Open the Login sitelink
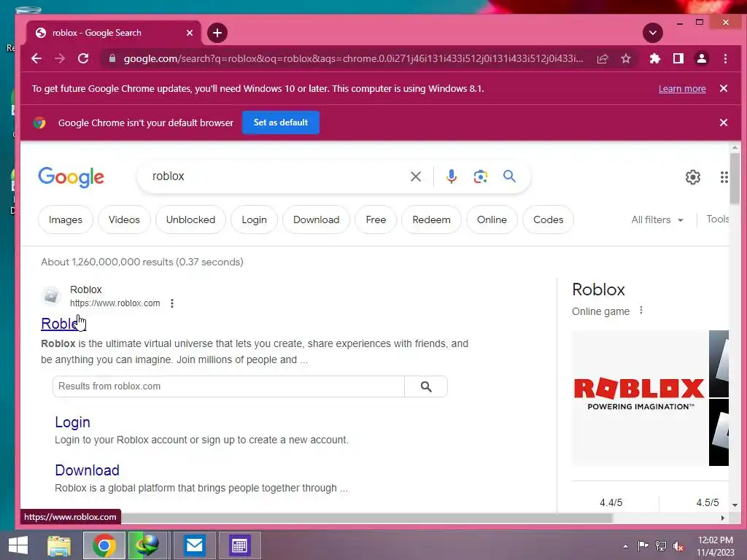 point(72,422)
